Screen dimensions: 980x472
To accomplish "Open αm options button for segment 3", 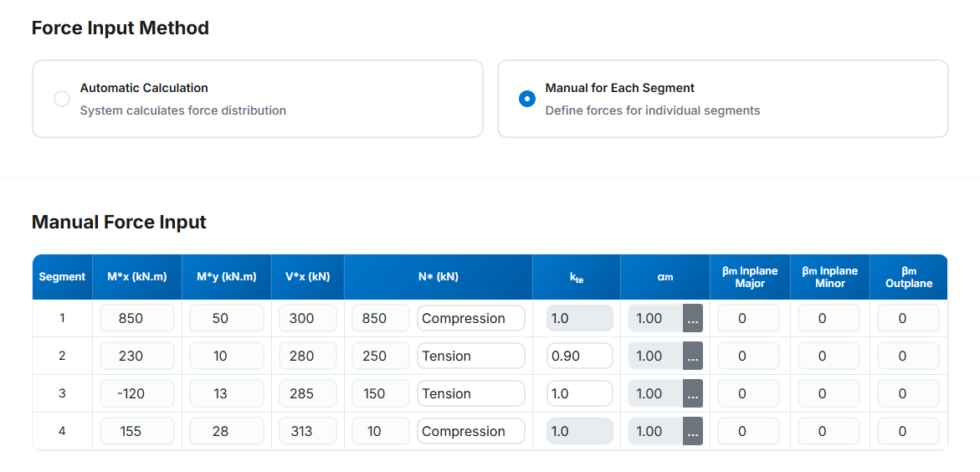I will 692,394.
